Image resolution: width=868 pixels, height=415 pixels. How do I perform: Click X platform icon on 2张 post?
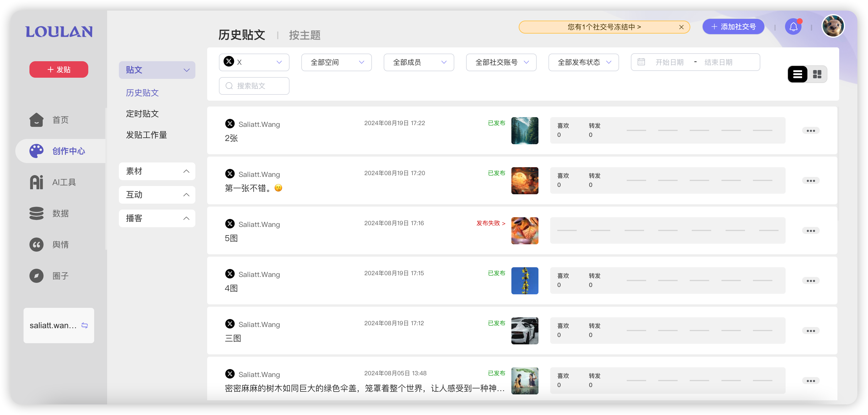(x=230, y=124)
